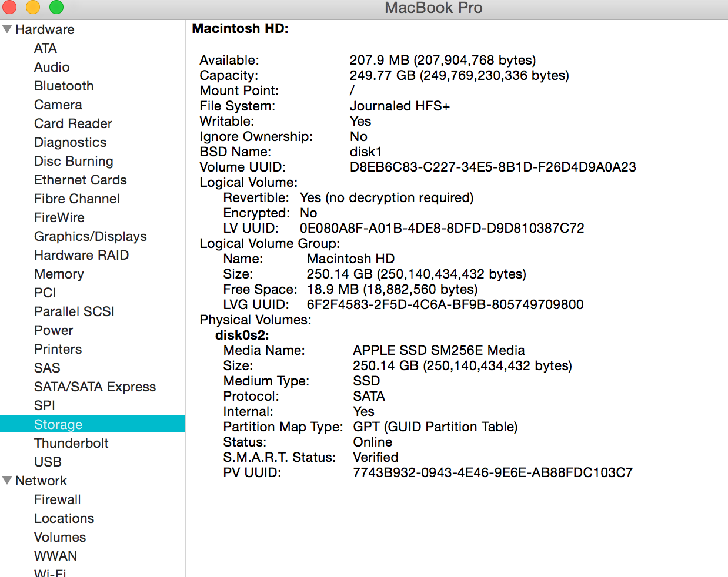Image resolution: width=728 pixels, height=577 pixels.
Task: Click the BSD Name value disk1
Action: coord(366,152)
